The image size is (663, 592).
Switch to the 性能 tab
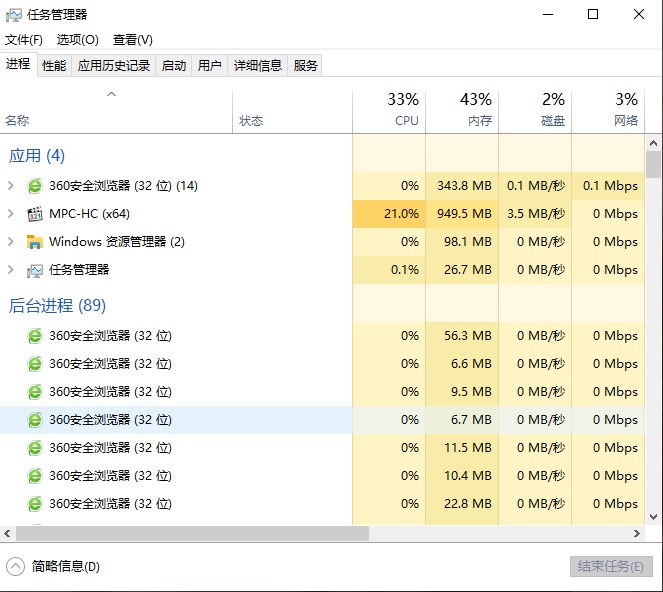pos(54,66)
